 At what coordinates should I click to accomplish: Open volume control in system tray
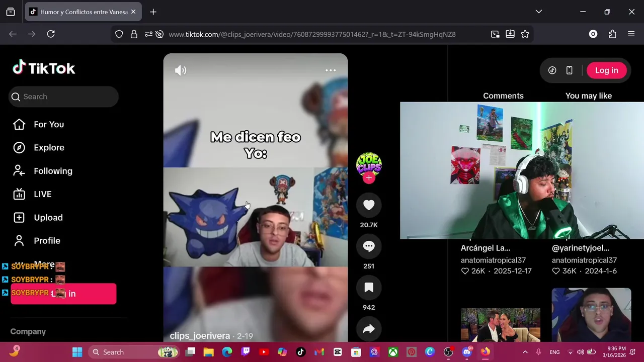(580, 352)
